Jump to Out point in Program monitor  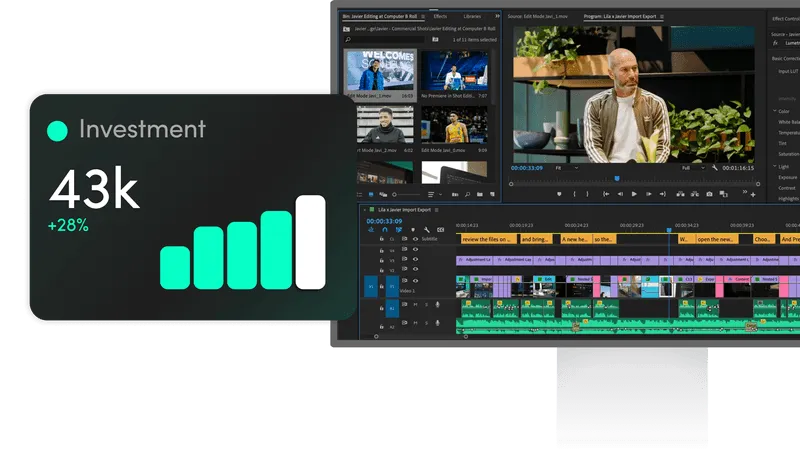click(662, 194)
